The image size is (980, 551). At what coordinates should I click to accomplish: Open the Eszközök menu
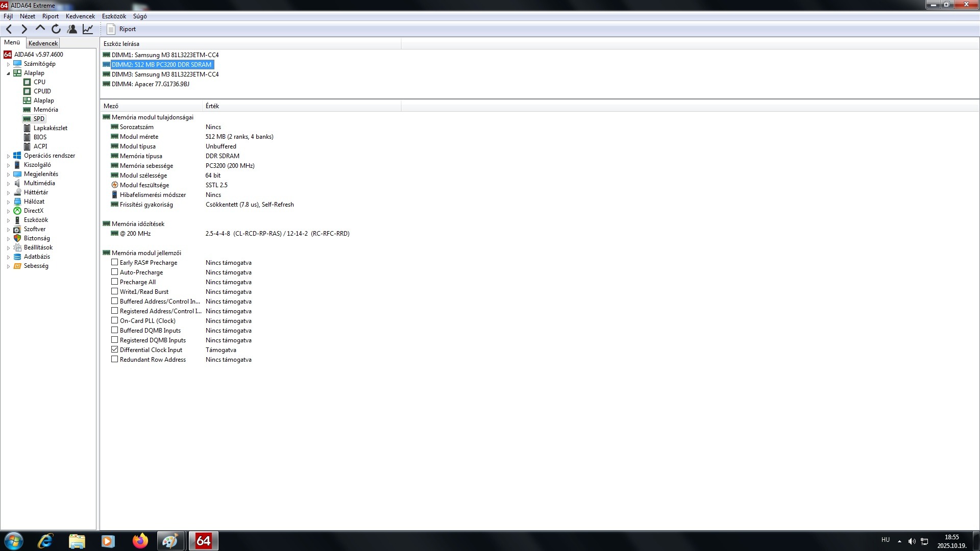(x=114, y=16)
